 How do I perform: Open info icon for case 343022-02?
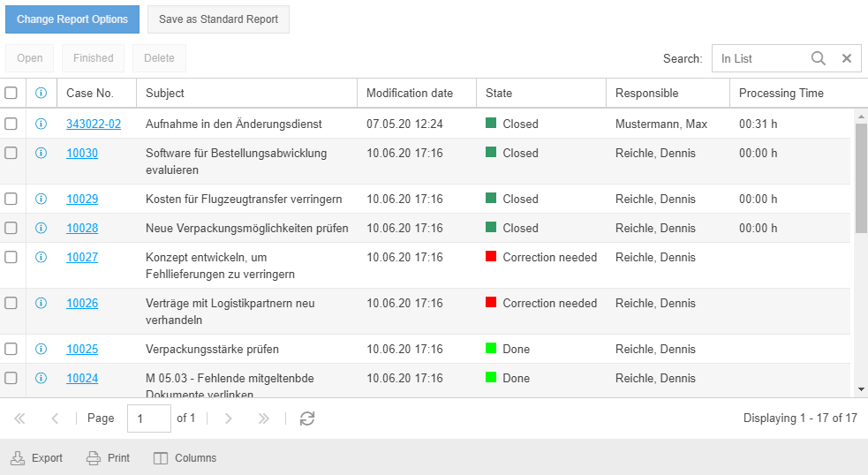tap(41, 124)
